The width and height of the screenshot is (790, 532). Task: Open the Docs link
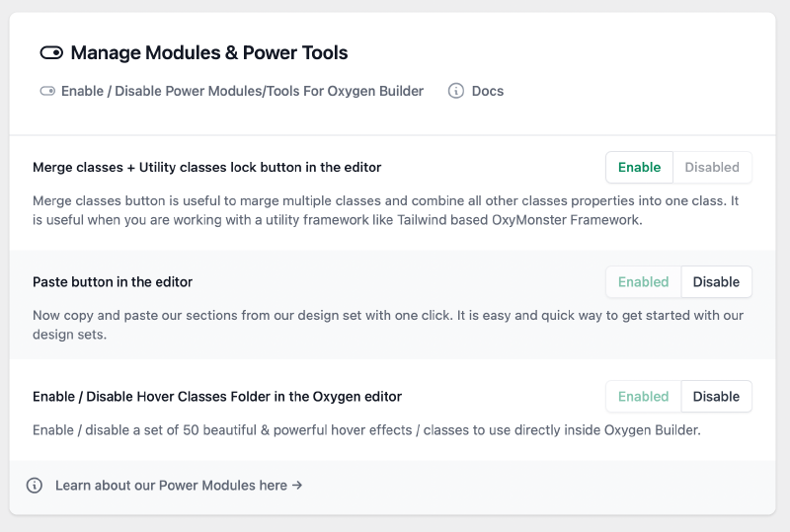(x=488, y=91)
